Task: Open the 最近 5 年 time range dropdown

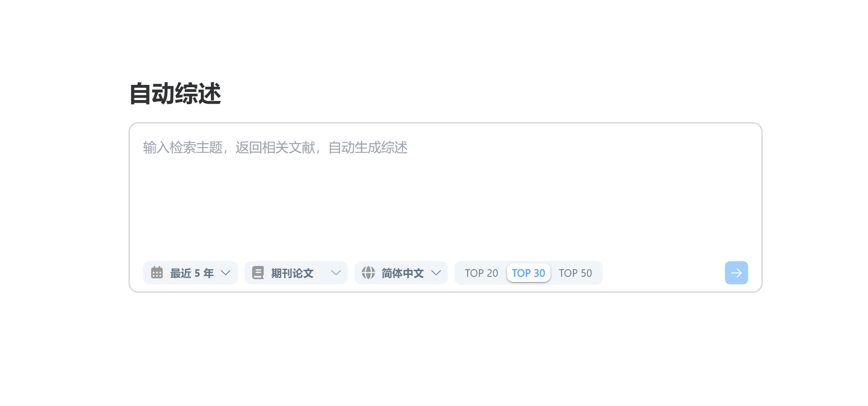Action: 190,273
